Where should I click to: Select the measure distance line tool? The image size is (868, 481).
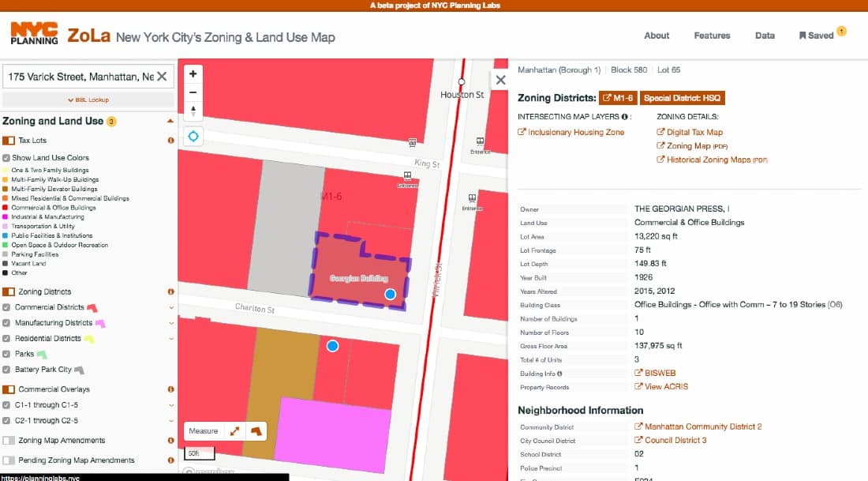(x=234, y=431)
